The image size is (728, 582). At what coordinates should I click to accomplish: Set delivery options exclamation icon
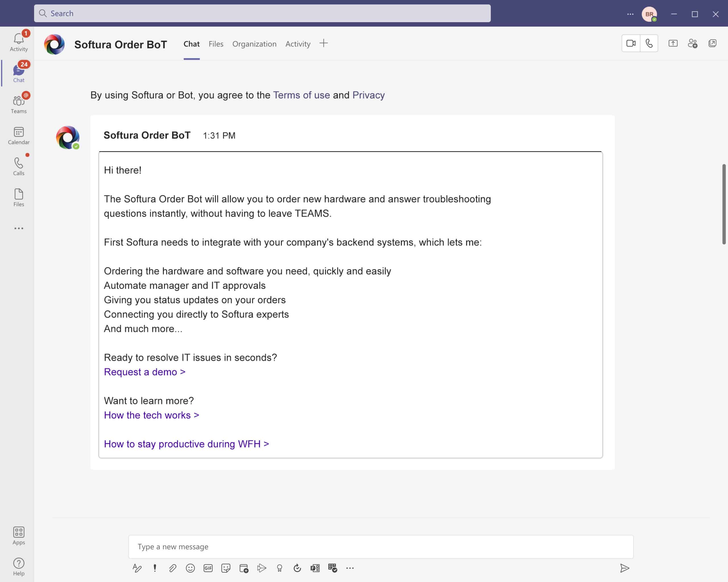155,568
